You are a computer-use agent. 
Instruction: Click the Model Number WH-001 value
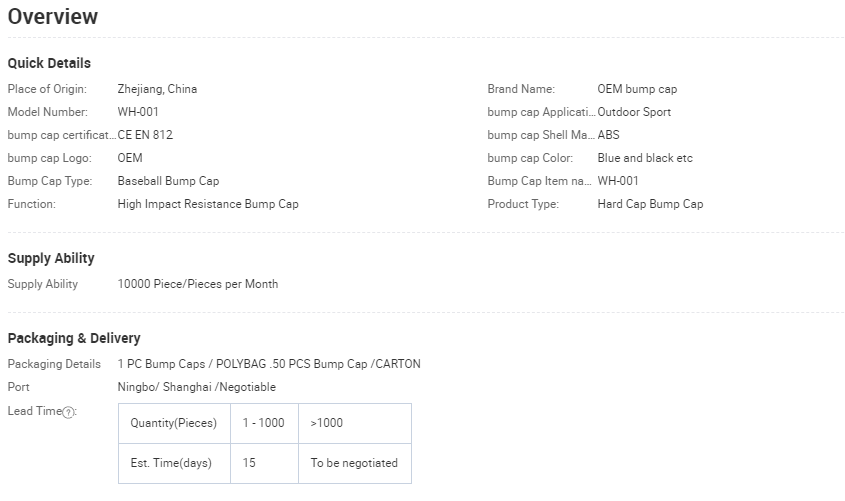pos(138,112)
